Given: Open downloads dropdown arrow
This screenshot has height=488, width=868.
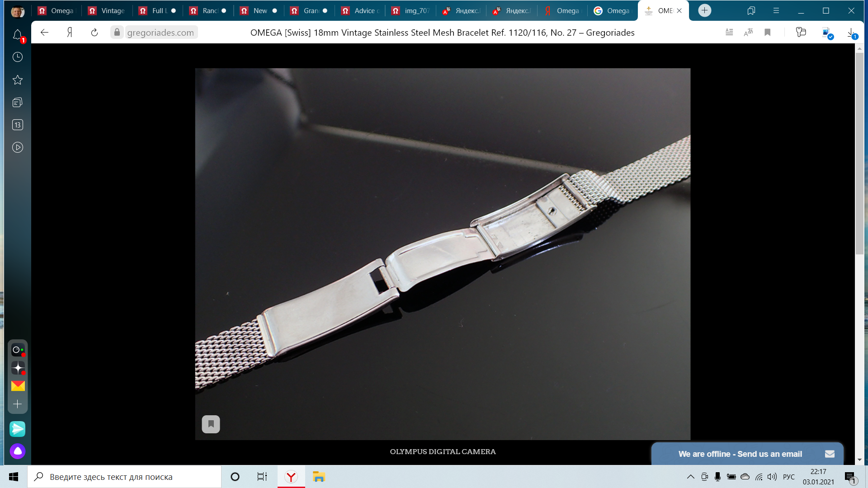Looking at the screenshot, I should tap(851, 33).
